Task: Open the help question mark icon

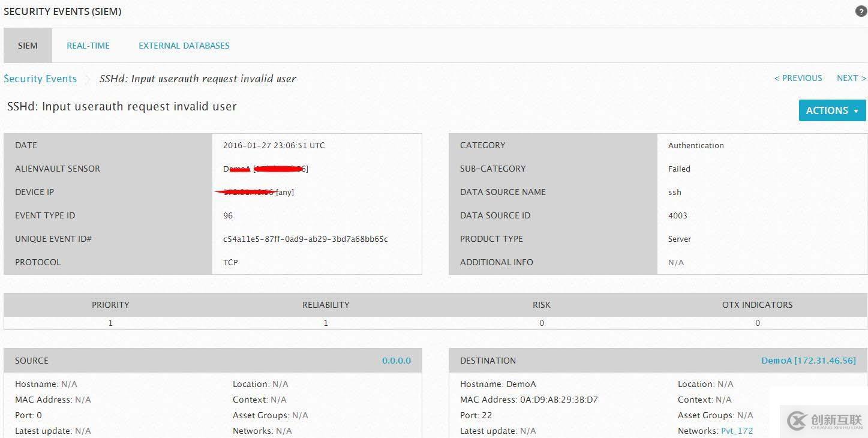Action: coord(861,11)
